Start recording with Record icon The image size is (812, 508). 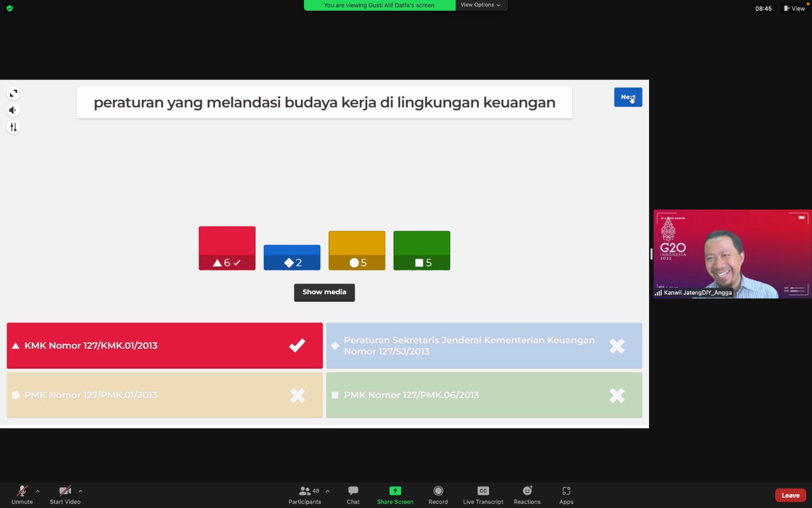pos(438,495)
